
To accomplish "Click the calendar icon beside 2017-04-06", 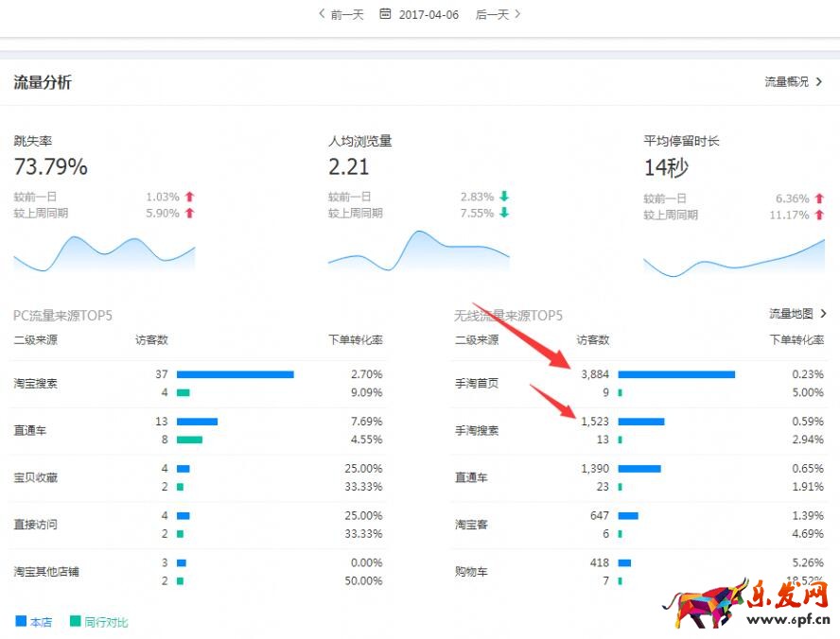I will pyautogui.click(x=385, y=14).
